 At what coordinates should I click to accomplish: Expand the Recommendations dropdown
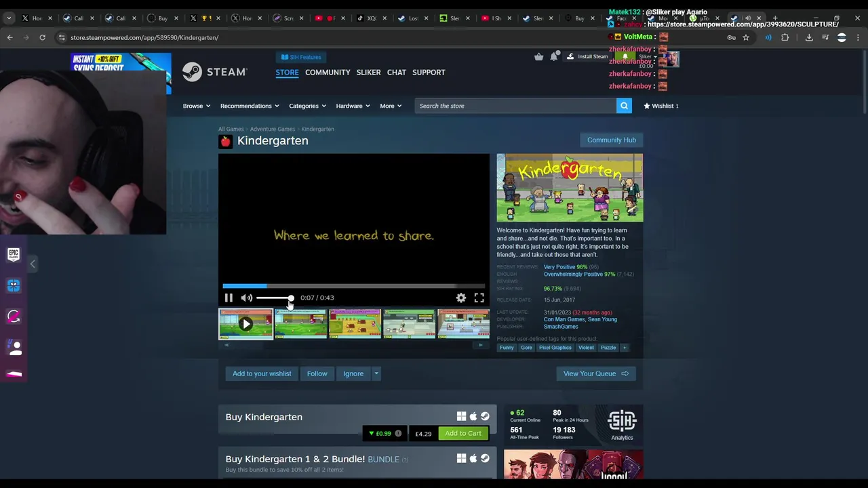(x=249, y=106)
